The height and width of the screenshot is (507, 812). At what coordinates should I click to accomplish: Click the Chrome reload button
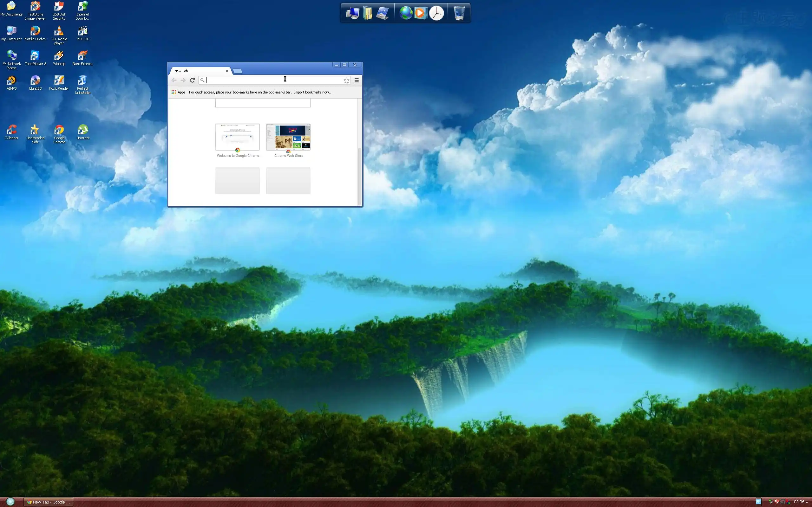click(x=192, y=80)
